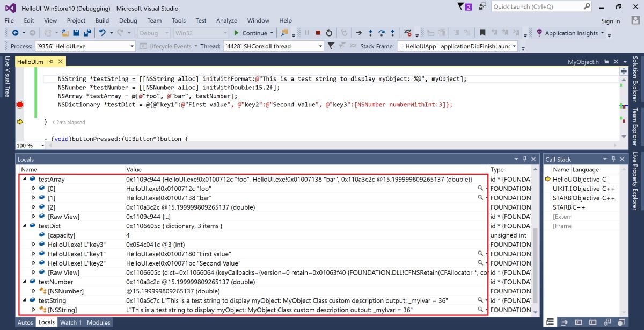Viewport: 644px width, 330px height.
Task: Open the Continue button dropdown arrow
Action: (x=272, y=33)
